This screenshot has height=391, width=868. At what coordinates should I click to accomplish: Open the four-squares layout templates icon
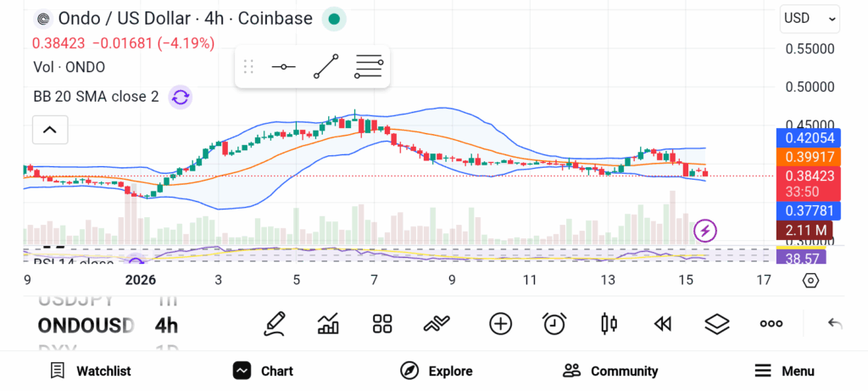pos(382,323)
